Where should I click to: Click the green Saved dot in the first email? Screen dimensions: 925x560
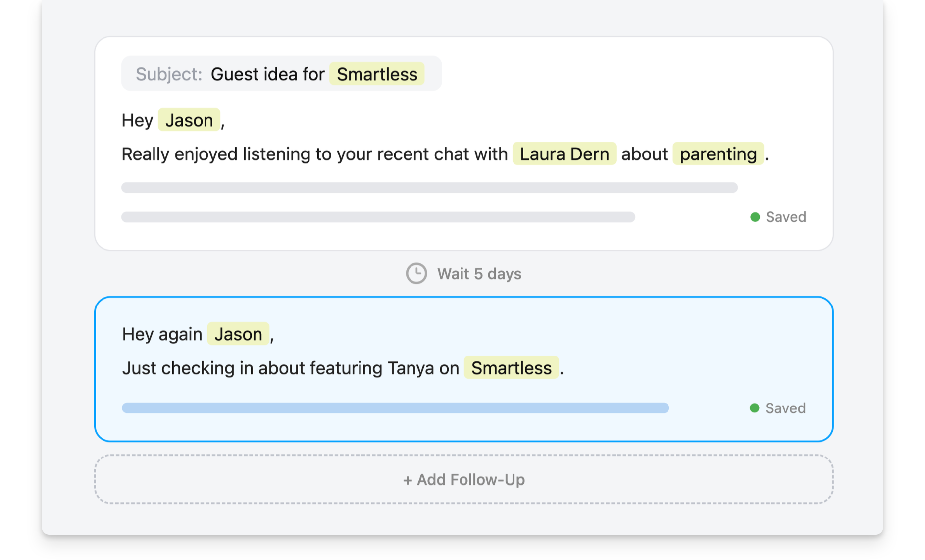click(755, 217)
